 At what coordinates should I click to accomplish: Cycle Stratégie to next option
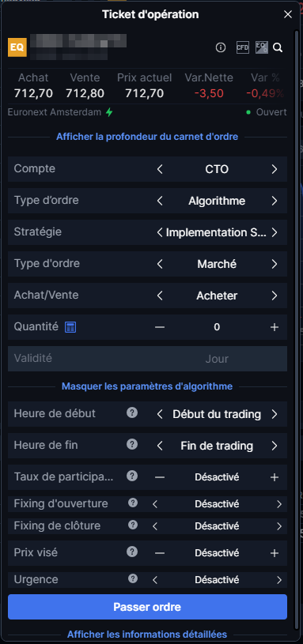(275, 232)
